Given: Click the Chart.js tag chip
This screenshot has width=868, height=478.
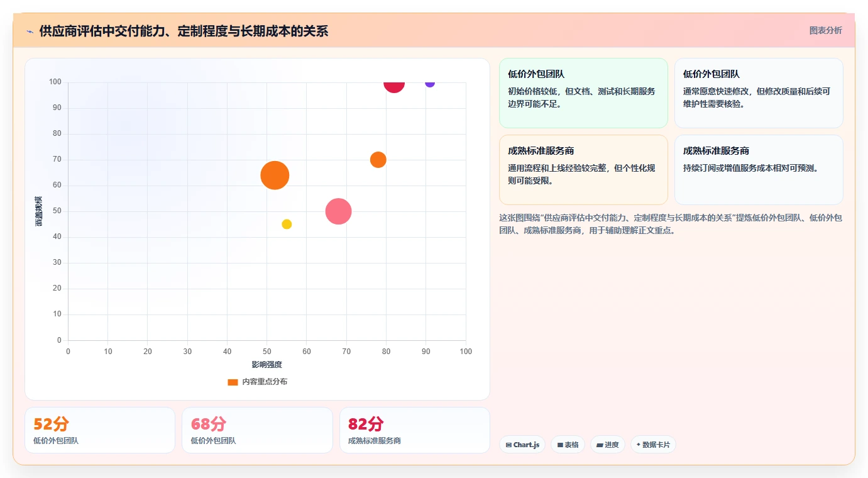Looking at the screenshot, I should click(522, 445).
